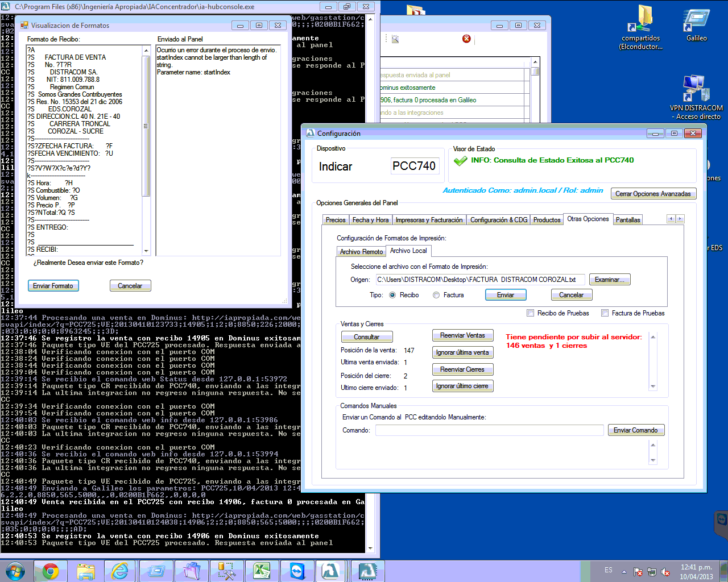Open Excel from the taskbar

tap(262, 571)
